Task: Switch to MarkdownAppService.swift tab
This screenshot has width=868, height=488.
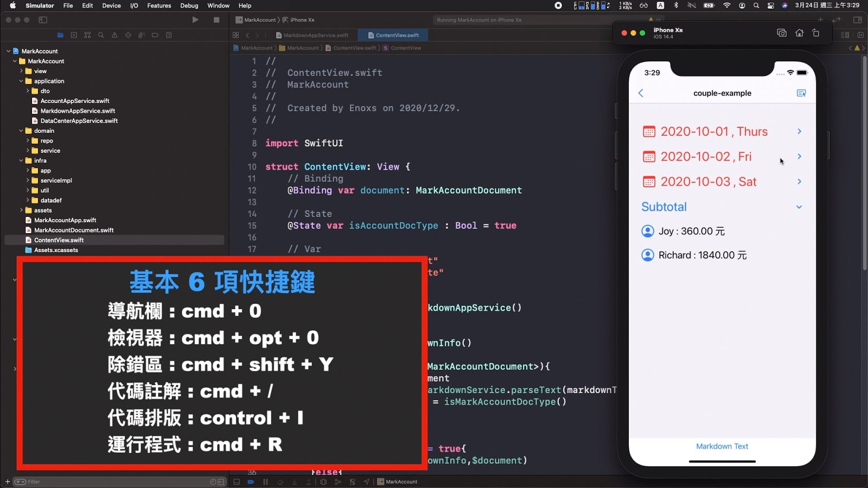Action: [x=312, y=35]
